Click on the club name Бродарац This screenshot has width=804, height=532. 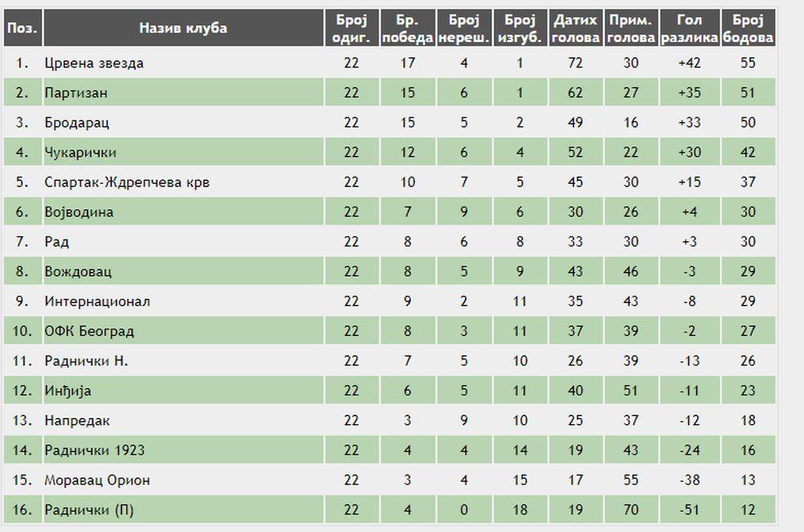click(x=76, y=123)
